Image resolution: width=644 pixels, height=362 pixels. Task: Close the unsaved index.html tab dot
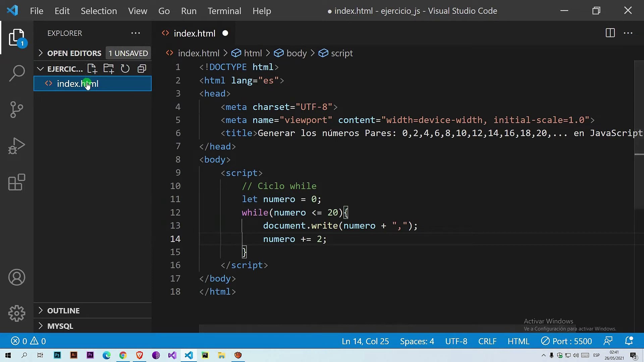(x=225, y=33)
